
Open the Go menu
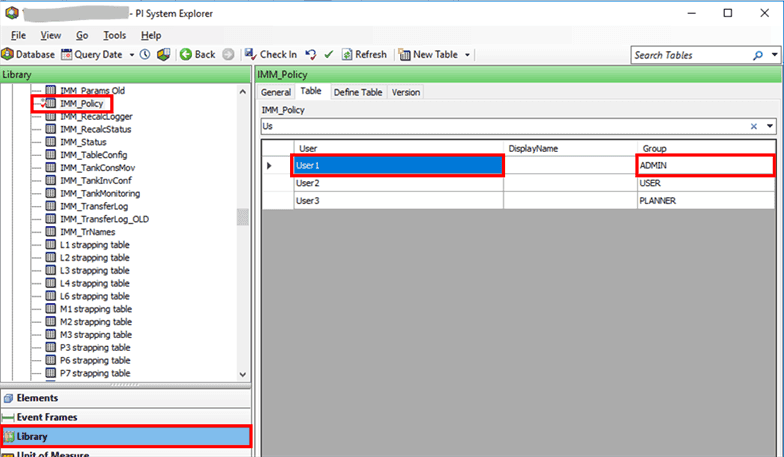coord(82,36)
